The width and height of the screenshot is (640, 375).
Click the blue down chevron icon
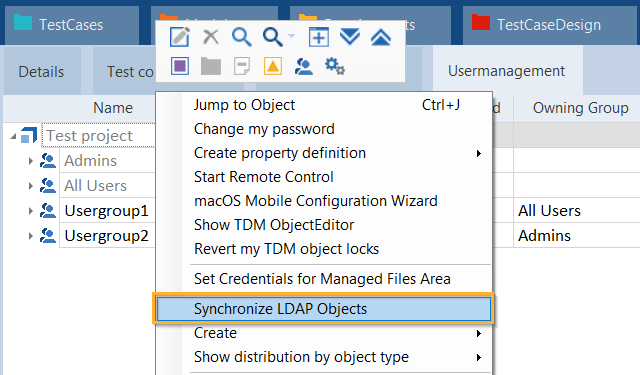click(x=350, y=37)
